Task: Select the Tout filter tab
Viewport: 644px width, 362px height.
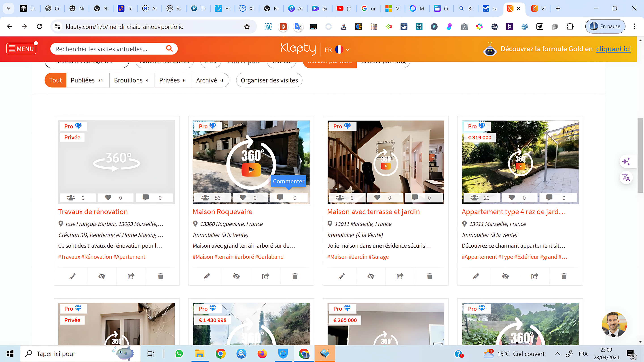Action: click(55, 80)
